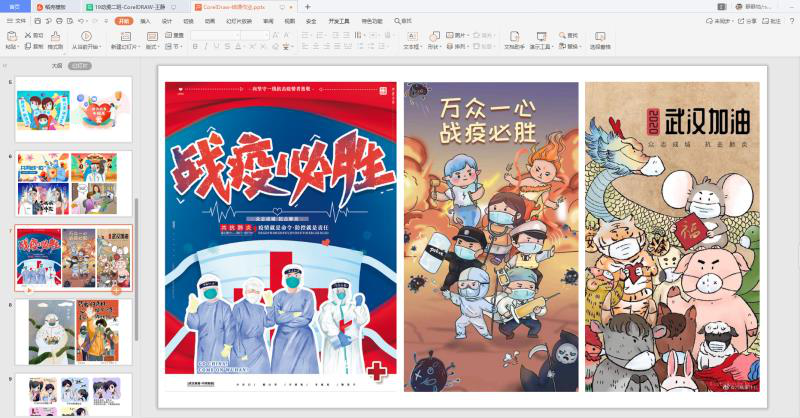Click the Decrease Font Size icon
800x418 pixels.
[286, 35]
